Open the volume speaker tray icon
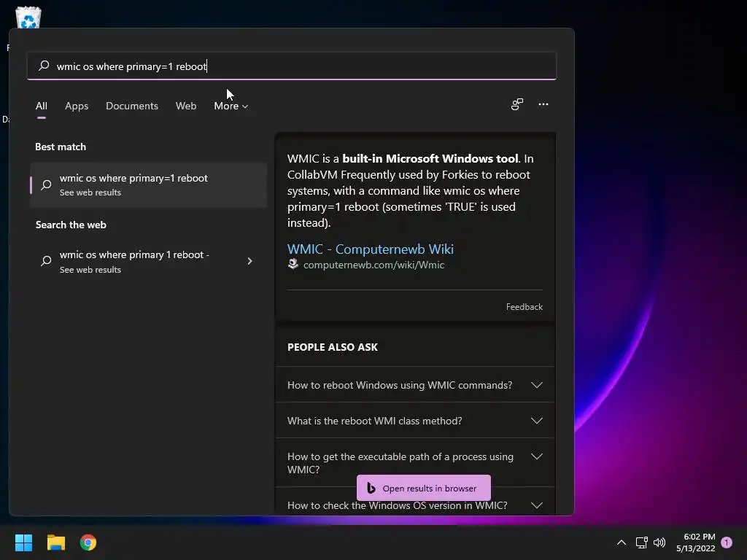This screenshot has height=560, width=747. point(659,542)
